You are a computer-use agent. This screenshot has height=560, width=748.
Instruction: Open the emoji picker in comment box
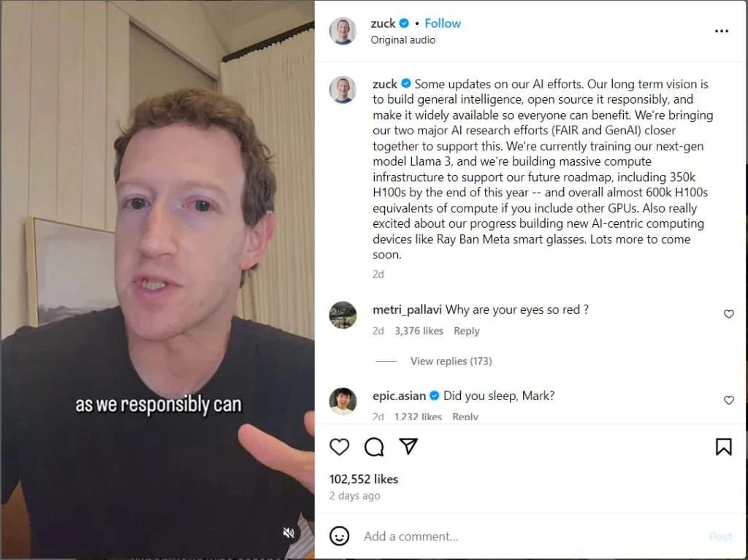tap(339, 536)
